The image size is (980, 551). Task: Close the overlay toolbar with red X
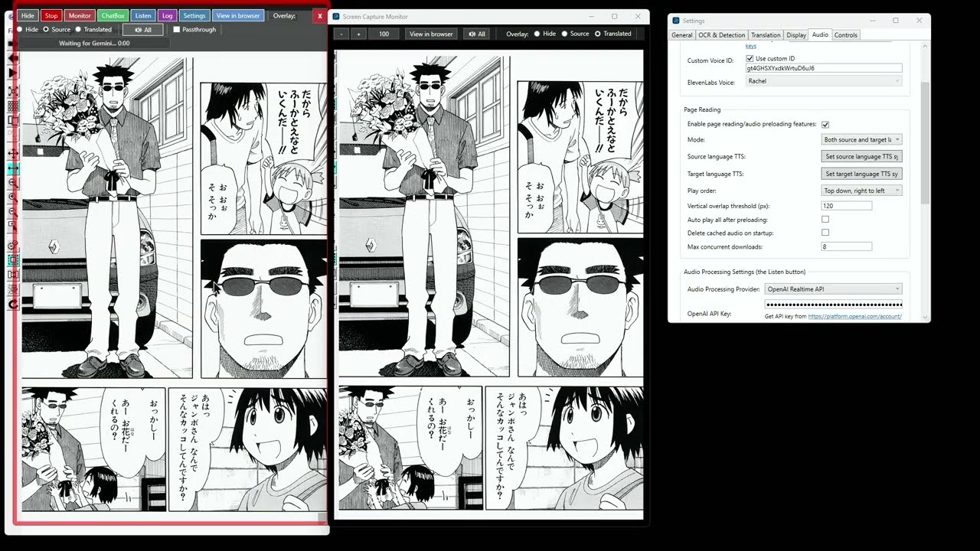click(x=320, y=15)
